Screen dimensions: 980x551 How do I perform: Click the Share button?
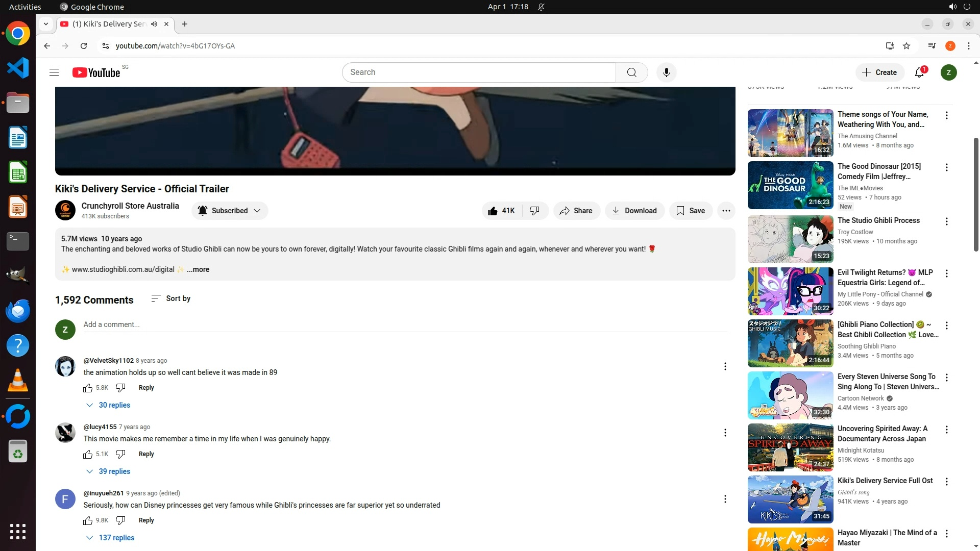(x=576, y=211)
